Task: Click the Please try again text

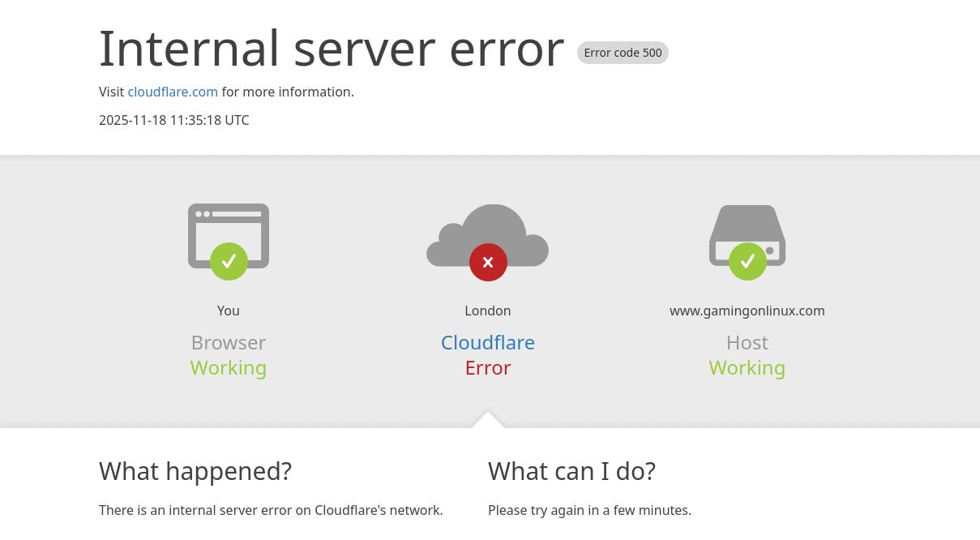Action: [589, 510]
